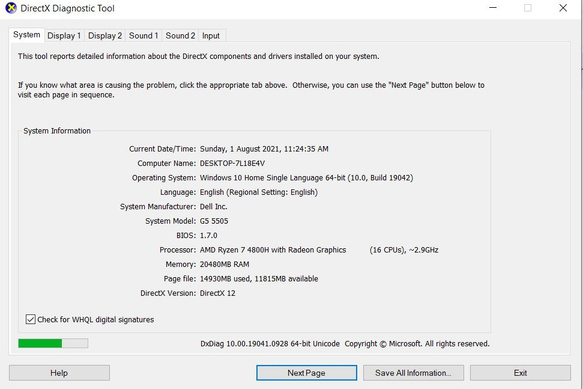
Task: Minimize the DirectX Diagnostic Tool window
Action: 493,8
